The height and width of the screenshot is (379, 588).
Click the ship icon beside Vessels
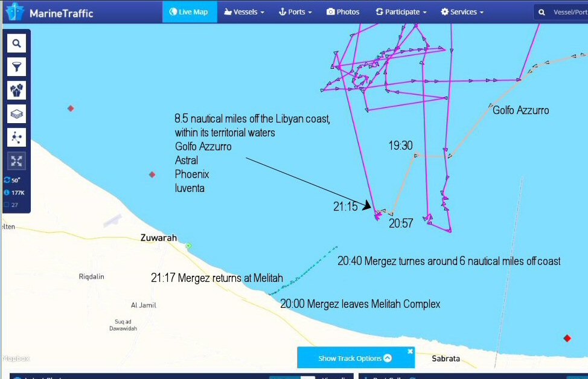[228, 12]
